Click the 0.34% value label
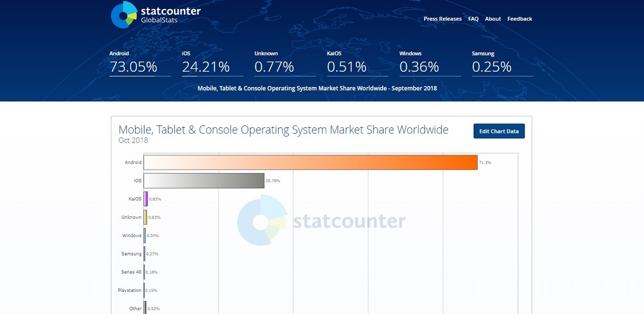 [x=152, y=236]
